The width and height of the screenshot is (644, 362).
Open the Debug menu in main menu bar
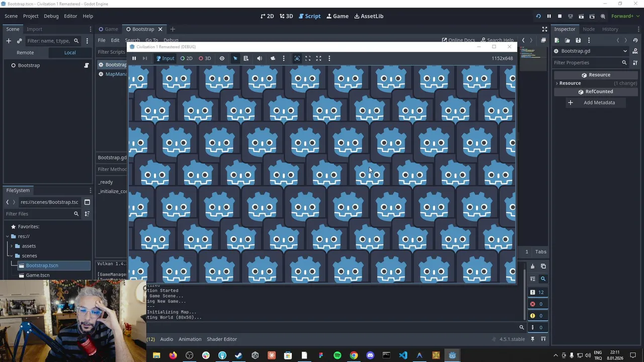(51, 16)
